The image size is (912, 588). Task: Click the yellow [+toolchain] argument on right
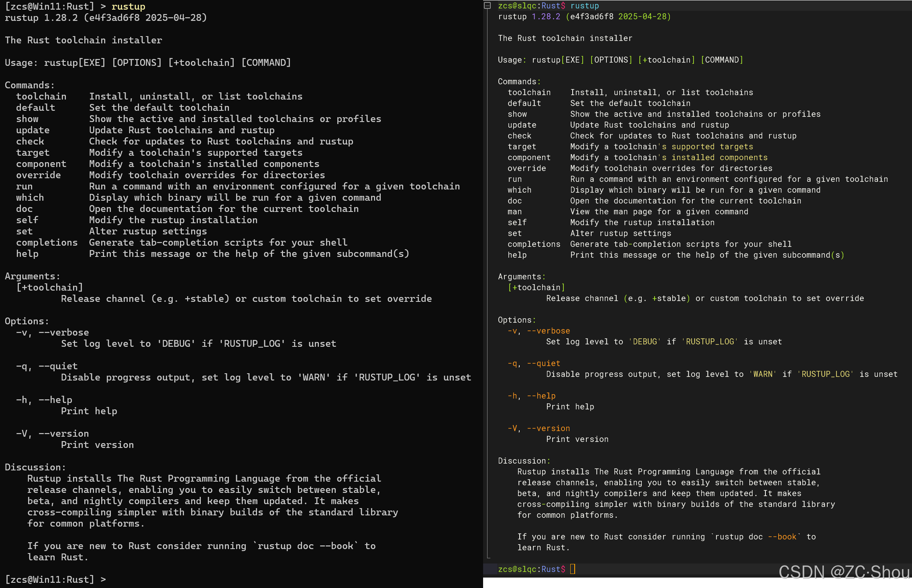(x=536, y=287)
